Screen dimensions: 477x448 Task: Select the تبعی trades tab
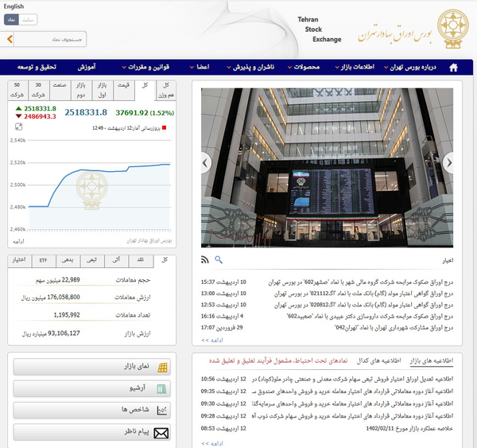92,261
